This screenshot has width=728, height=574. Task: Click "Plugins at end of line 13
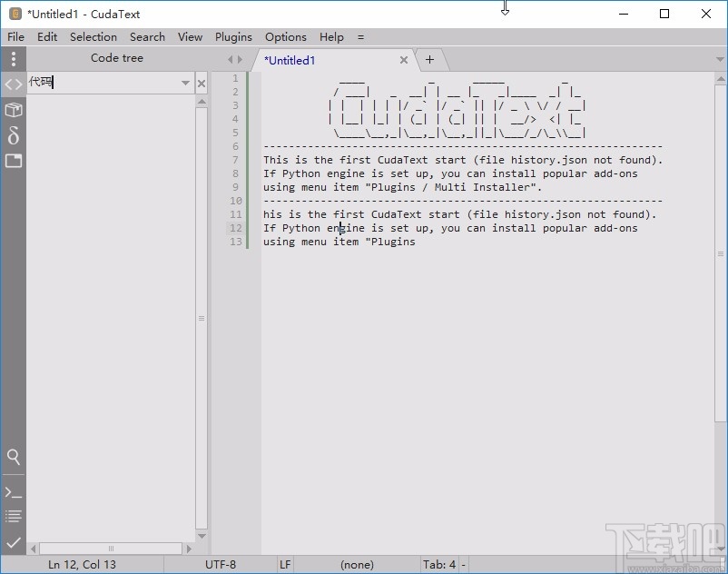[390, 242]
